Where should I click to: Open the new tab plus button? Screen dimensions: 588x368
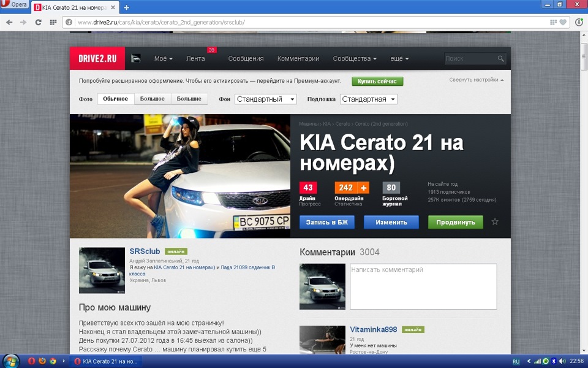pyautogui.click(x=126, y=7)
